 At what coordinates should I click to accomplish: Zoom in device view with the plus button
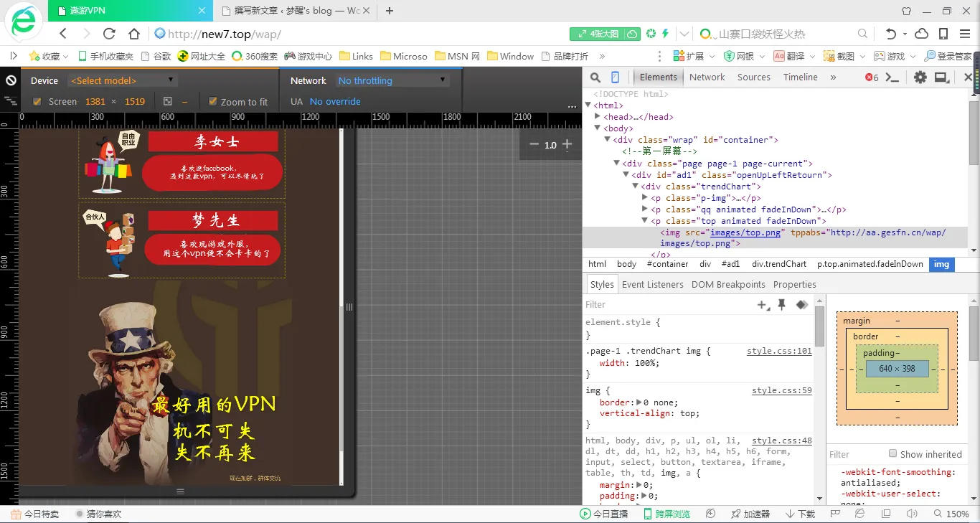pyautogui.click(x=567, y=144)
